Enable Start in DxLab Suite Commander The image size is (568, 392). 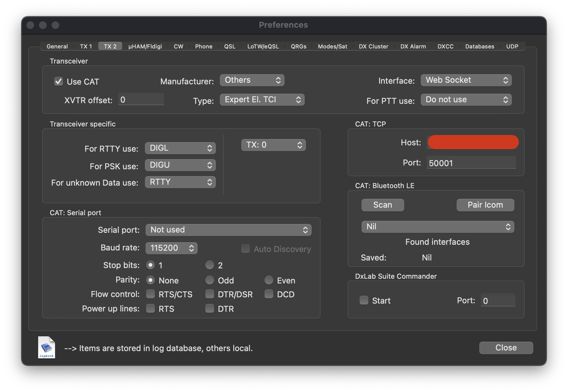(364, 300)
